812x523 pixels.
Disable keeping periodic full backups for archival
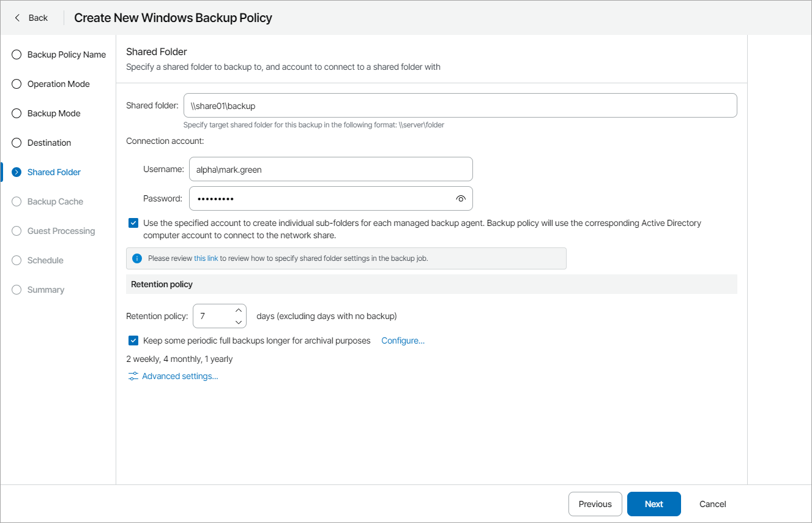click(x=133, y=340)
